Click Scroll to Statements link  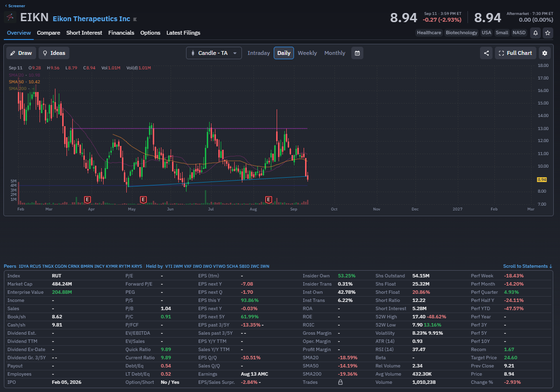[528, 266]
